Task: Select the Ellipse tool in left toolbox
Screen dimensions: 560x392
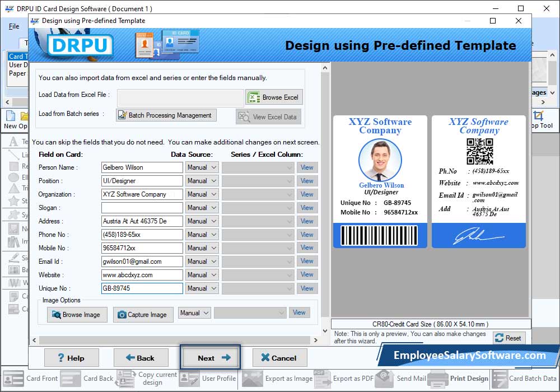Action: (x=13, y=178)
